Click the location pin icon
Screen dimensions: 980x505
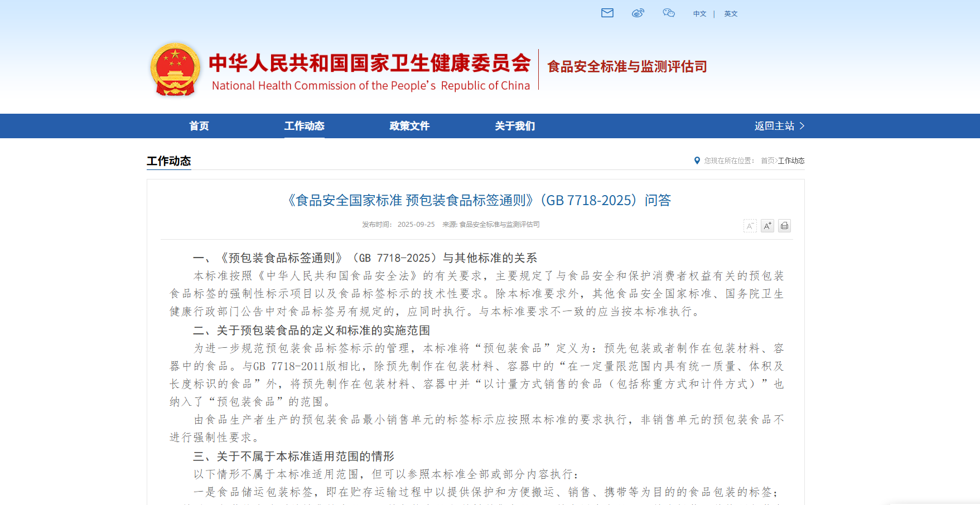tap(697, 161)
